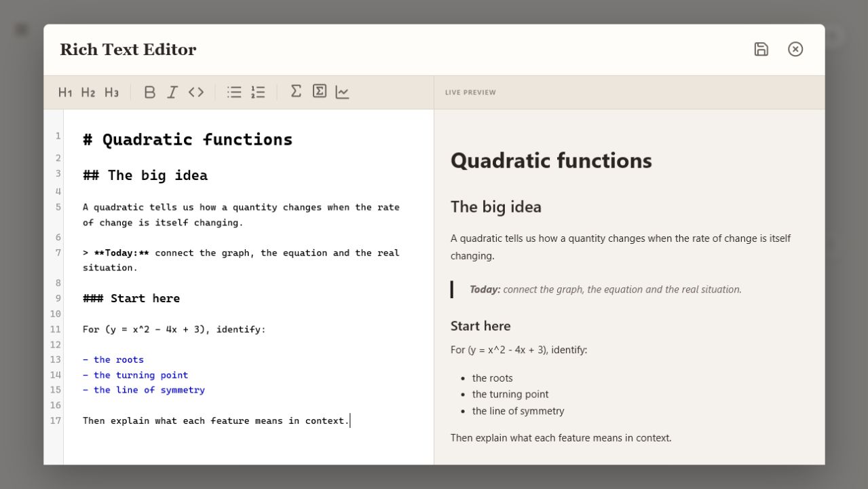Close the Rich Text Editor dialog
Screen dimensions: 868x489
tap(795, 49)
